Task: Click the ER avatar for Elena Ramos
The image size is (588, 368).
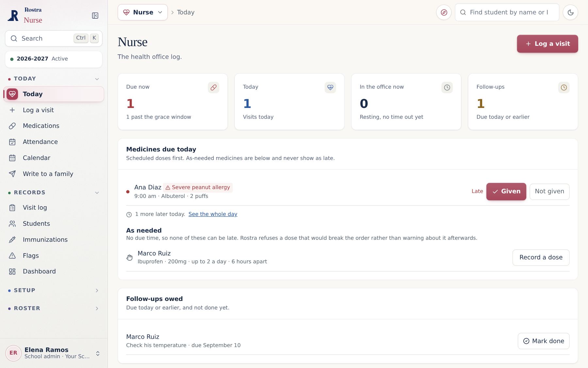Action: click(13, 353)
